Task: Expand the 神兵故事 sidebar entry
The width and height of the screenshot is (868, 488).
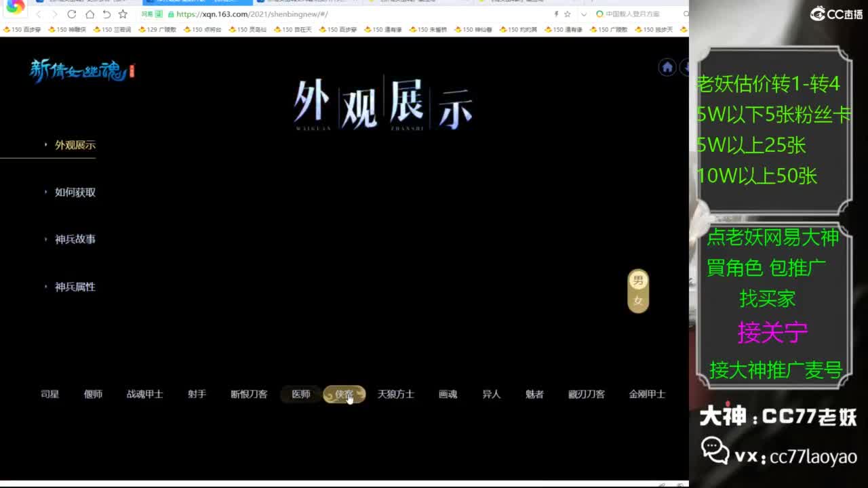Action: pos(75,239)
